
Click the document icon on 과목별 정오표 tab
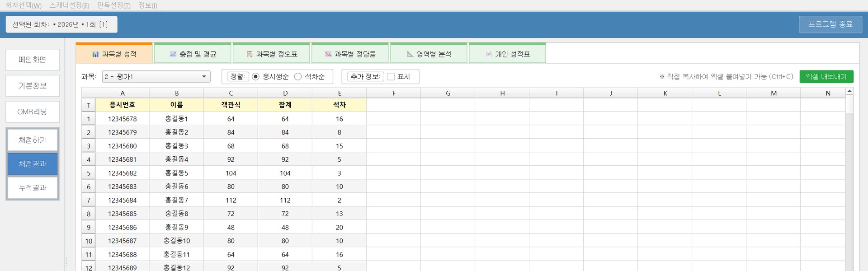250,54
